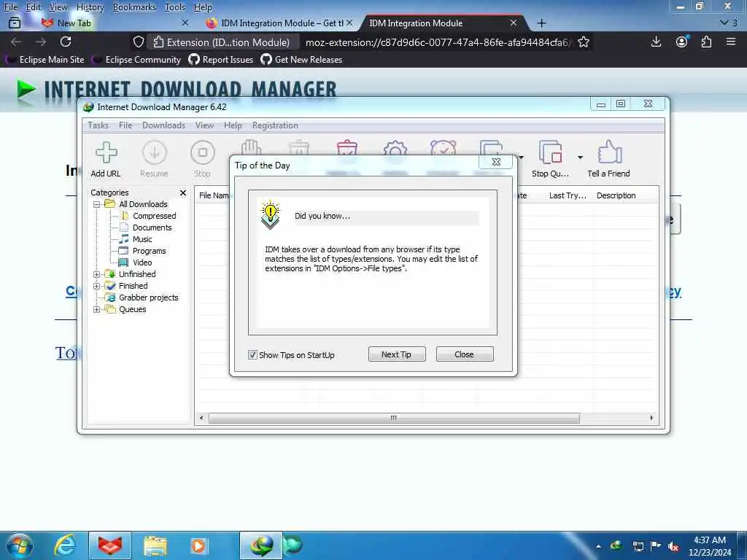Open the Firefox account icon

[x=682, y=42]
